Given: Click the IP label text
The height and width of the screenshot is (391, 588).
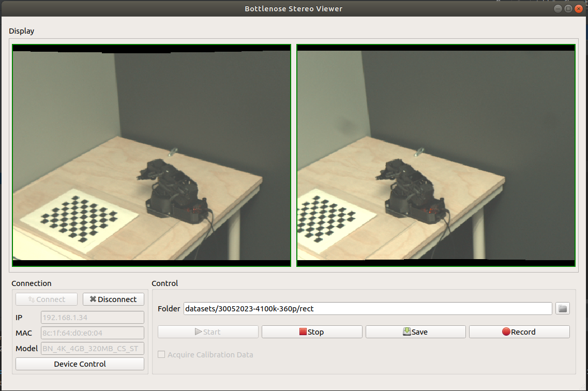Looking at the screenshot, I should [x=19, y=318].
